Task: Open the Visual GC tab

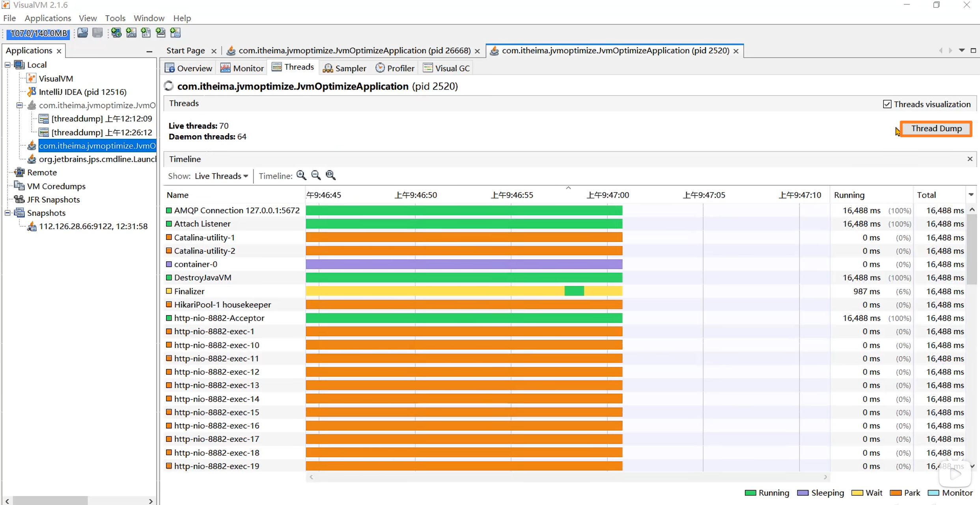Action: [x=446, y=68]
